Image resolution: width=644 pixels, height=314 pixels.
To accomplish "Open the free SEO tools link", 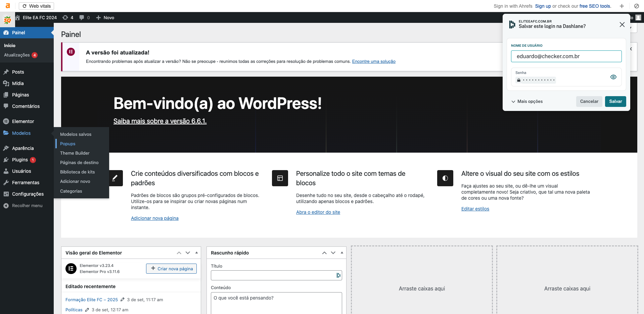I will click(595, 6).
